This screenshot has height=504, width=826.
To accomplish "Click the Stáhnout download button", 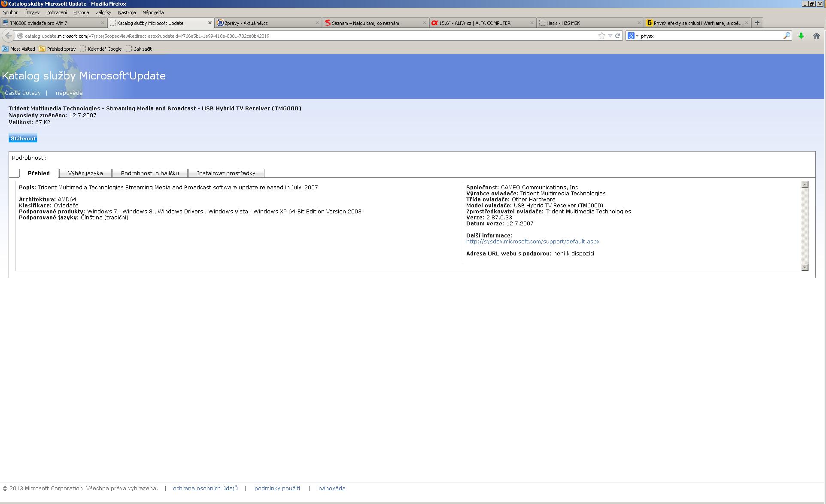I will [x=23, y=138].
